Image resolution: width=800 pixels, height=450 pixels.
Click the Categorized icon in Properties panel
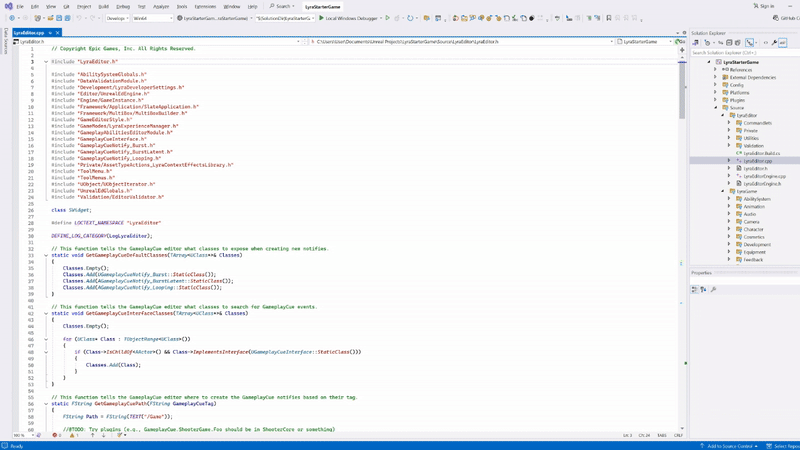pyautogui.click(x=695, y=290)
